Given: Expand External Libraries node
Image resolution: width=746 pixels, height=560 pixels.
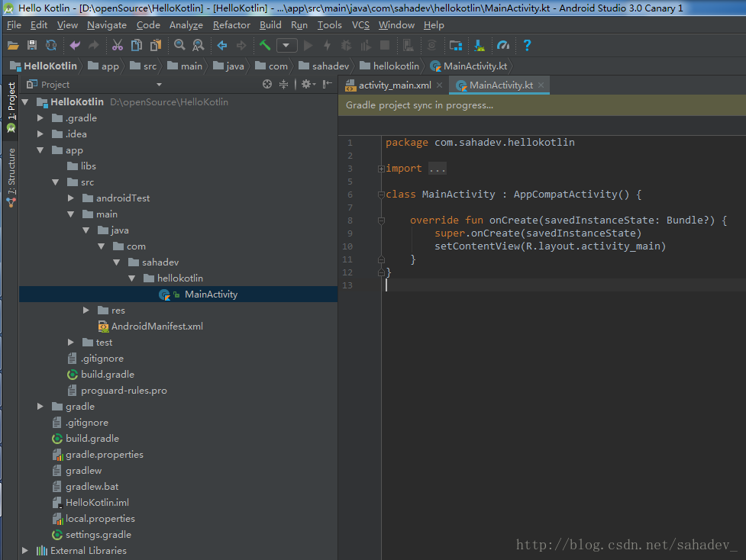Looking at the screenshot, I should (x=25, y=551).
